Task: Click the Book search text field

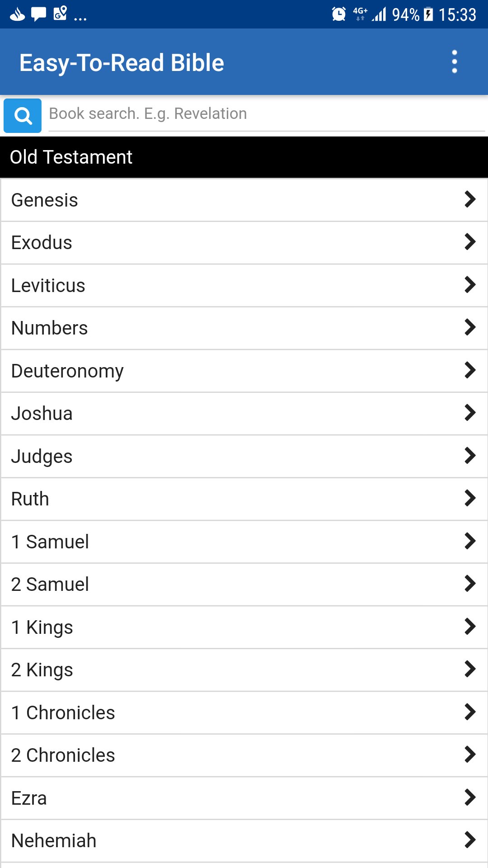Action: pyautogui.click(x=267, y=114)
